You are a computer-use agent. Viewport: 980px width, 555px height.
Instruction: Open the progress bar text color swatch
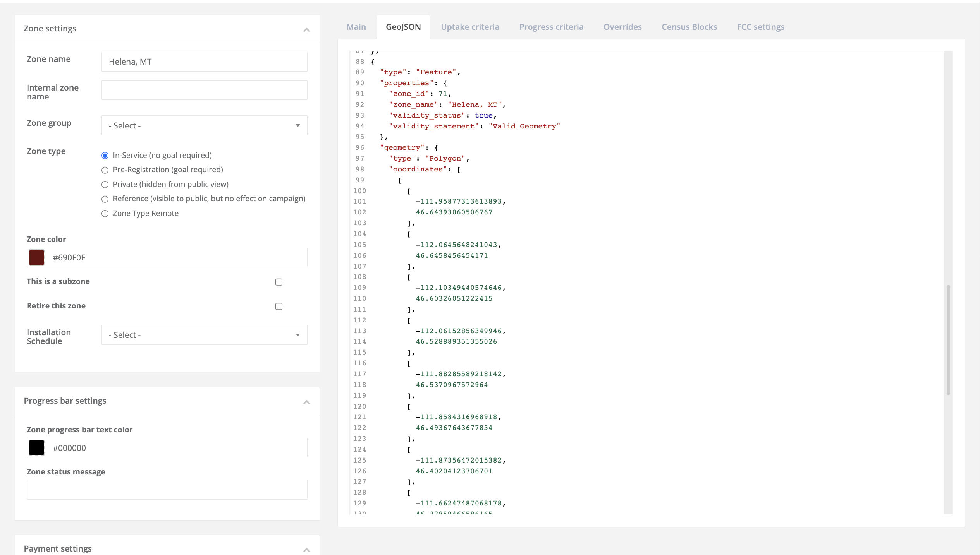(x=36, y=447)
